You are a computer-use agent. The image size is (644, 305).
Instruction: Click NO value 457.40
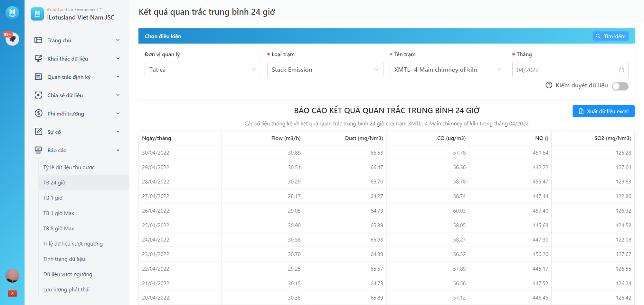[540, 211]
